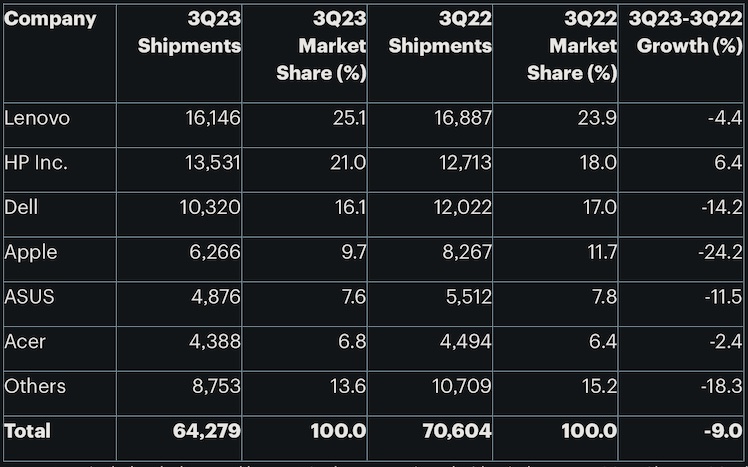Select the 3Q22 Shipments column header
The image size is (748, 467).
440,33
